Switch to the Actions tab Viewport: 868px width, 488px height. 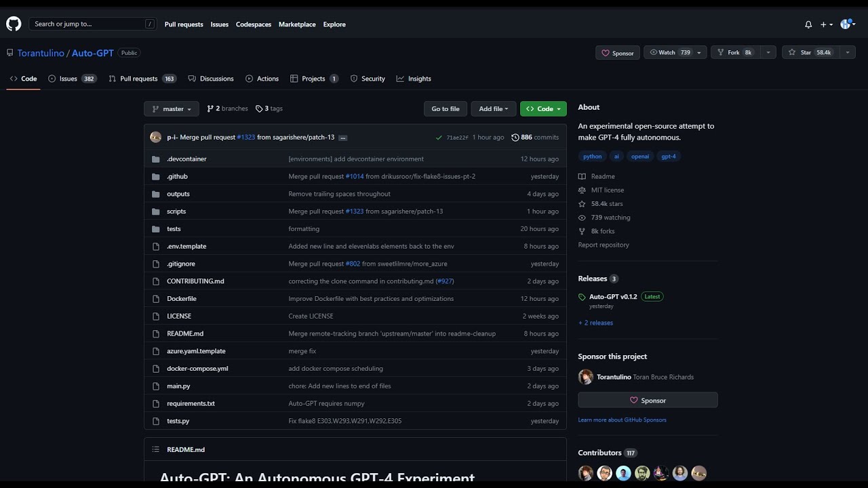262,79
